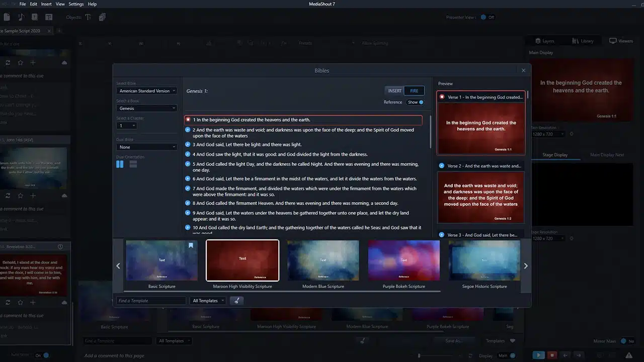The image size is (644, 362).
Task: Click the warning triangle icon at bottom right
Action: [630, 355]
